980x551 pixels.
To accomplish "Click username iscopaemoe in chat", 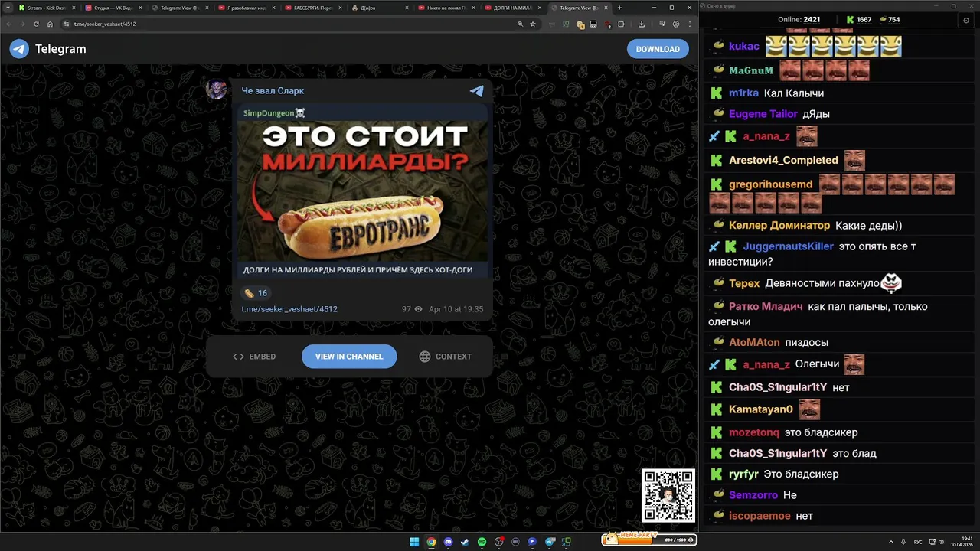I will click(x=759, y=516).
